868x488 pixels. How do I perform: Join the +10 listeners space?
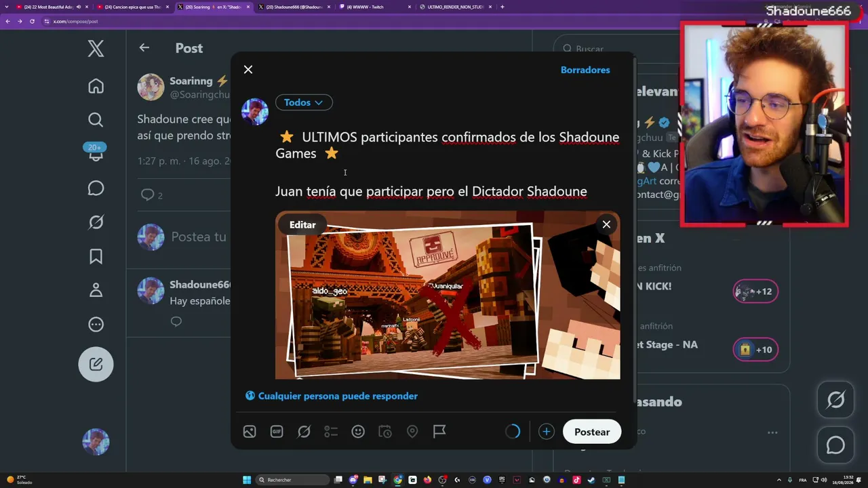(x=755, y=350)
